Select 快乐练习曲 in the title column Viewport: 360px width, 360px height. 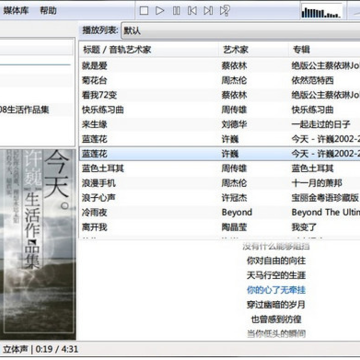103,110
